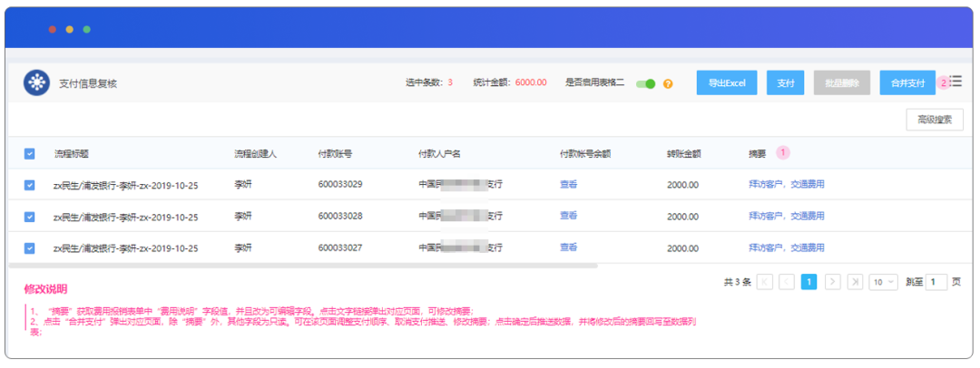Click the 跳至 page number input field
The height and width of the screenshot is (368, 980).
point(936,282)
